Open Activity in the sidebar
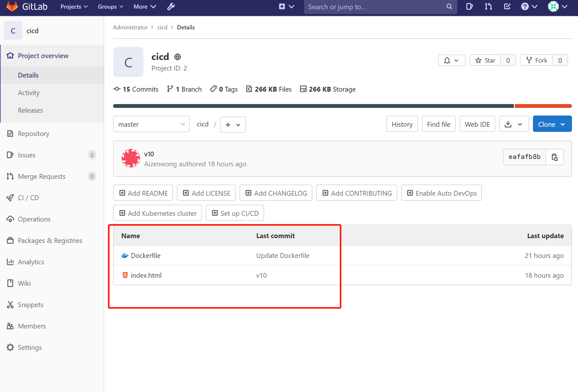Image resolution: width=578 pixels, height=392 pixels. [52, 93]
